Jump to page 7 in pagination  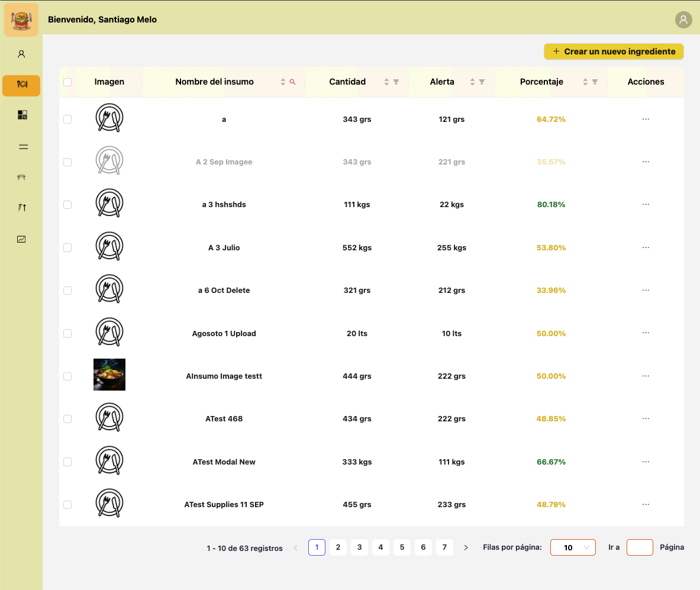coord(444,547)
